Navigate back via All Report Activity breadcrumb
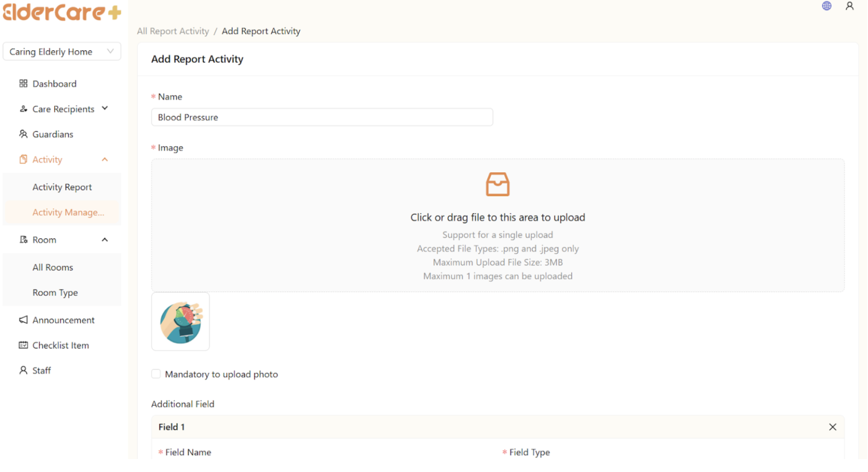 click(173, 31)
